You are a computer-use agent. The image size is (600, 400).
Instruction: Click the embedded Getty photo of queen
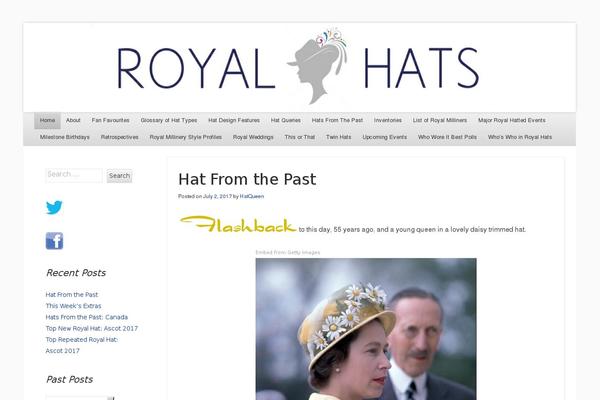point(366,329)
